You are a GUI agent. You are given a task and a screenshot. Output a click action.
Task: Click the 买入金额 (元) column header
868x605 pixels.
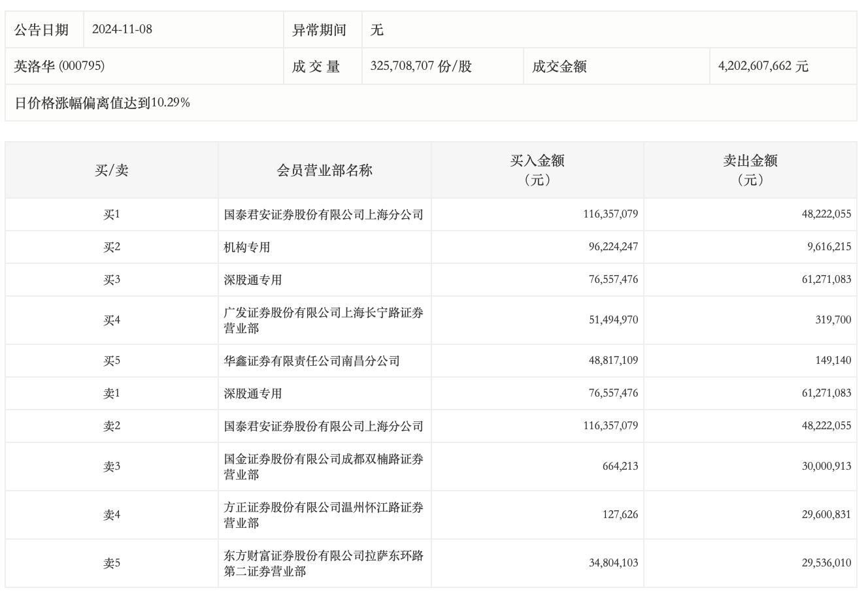pos(537,170)
